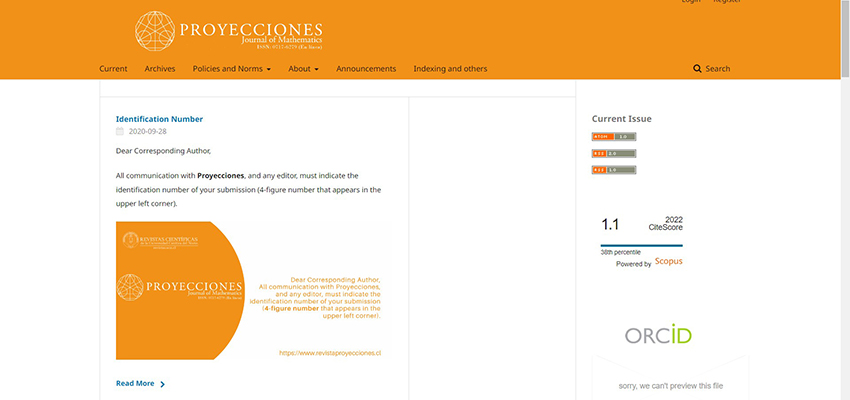Open Indexing and others menu item

[450, 69]
